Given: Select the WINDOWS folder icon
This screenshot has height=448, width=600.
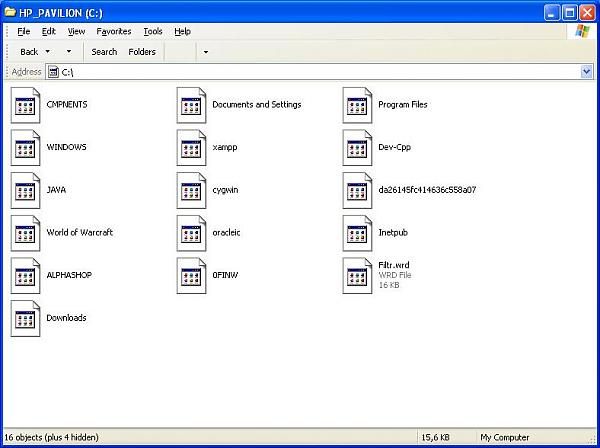Looking at the screenshot, I should 25,148.
